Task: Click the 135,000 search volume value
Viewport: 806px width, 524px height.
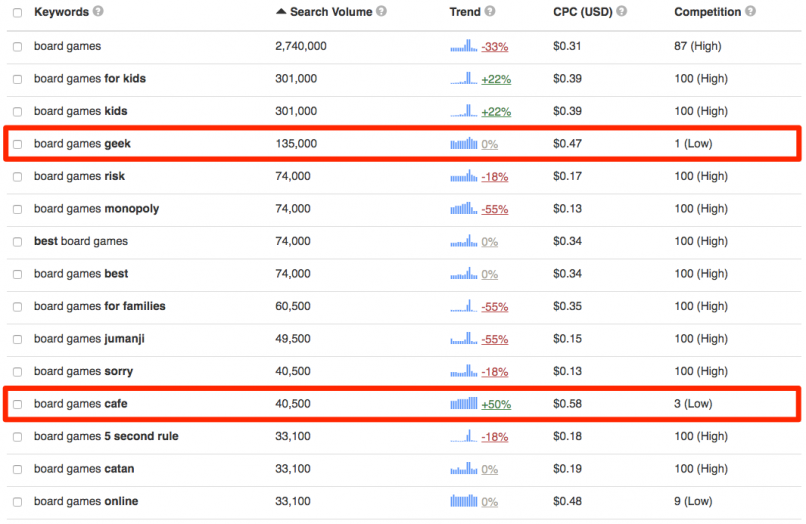Action: tap(296, 143)
